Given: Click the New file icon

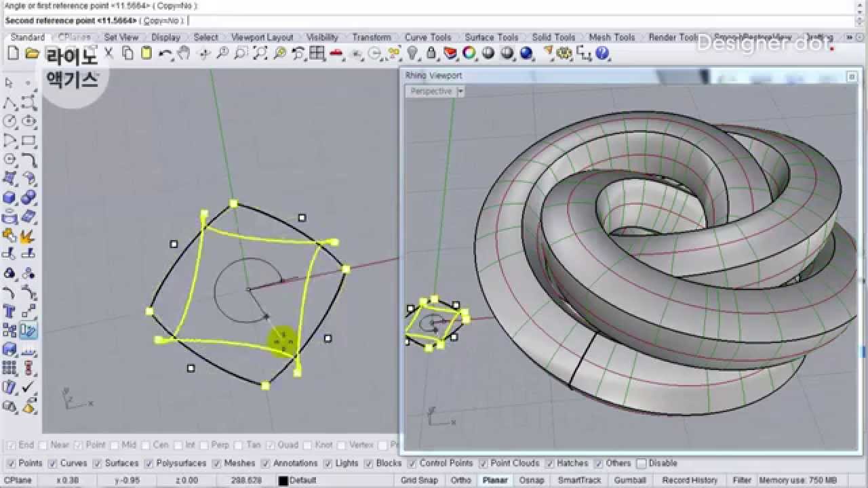Looking at the screenshot, I should [13, 54].
